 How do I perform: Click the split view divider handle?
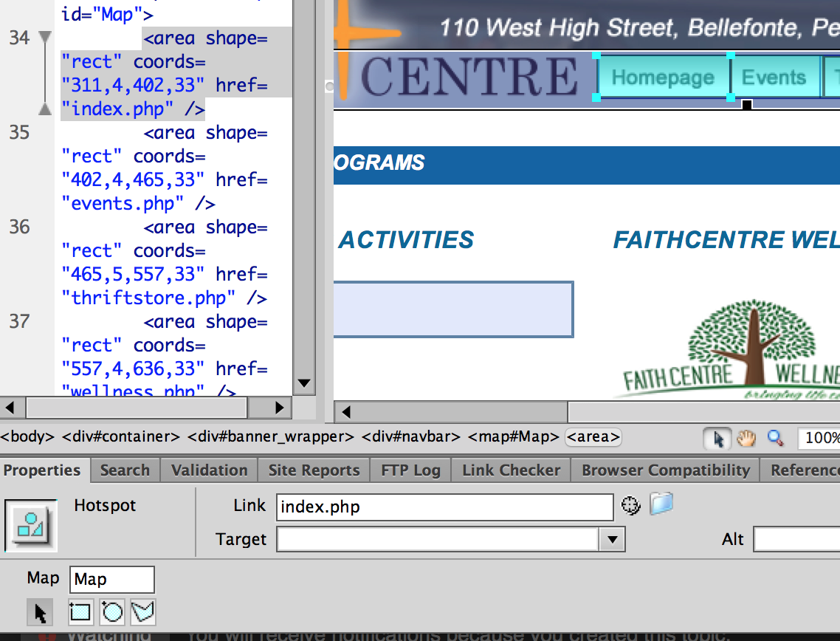coord(329,86)
